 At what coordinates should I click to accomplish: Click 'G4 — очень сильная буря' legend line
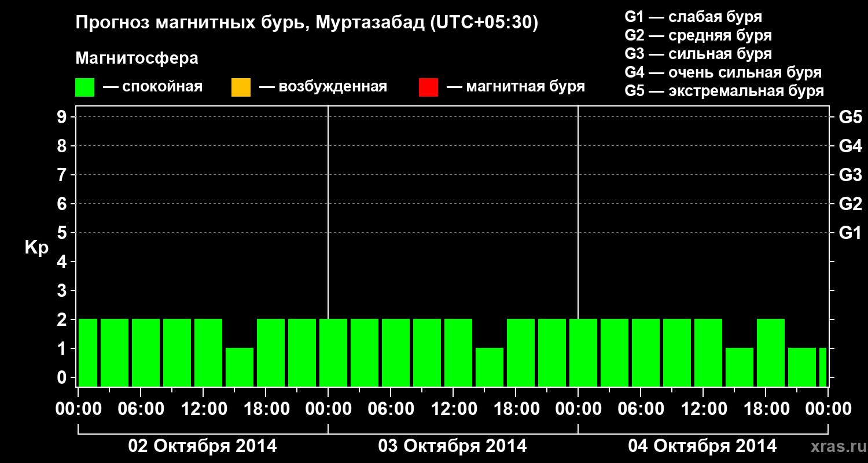pyautogui.click(x=723, y=72)
